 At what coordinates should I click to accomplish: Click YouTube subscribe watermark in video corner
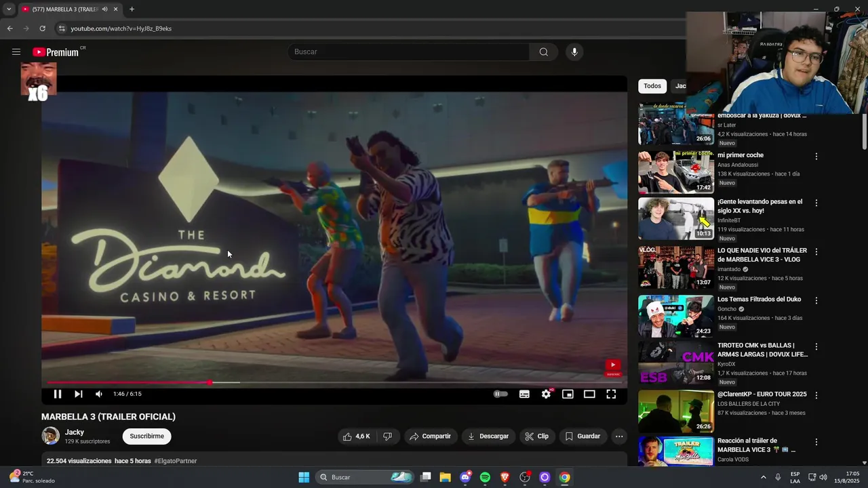point(613,367)
